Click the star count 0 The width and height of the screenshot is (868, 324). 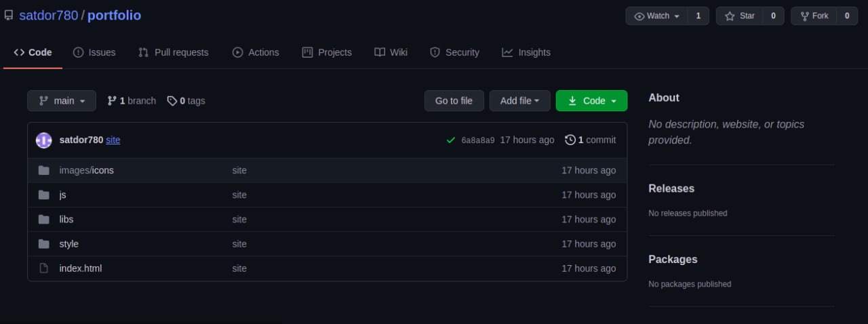click(774, 16)
